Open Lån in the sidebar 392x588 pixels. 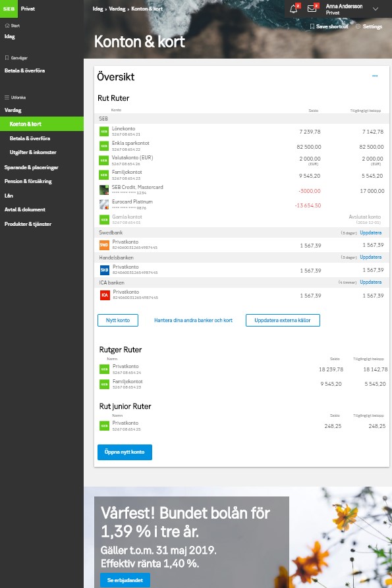pyautogui.click(x=9, y=196)
